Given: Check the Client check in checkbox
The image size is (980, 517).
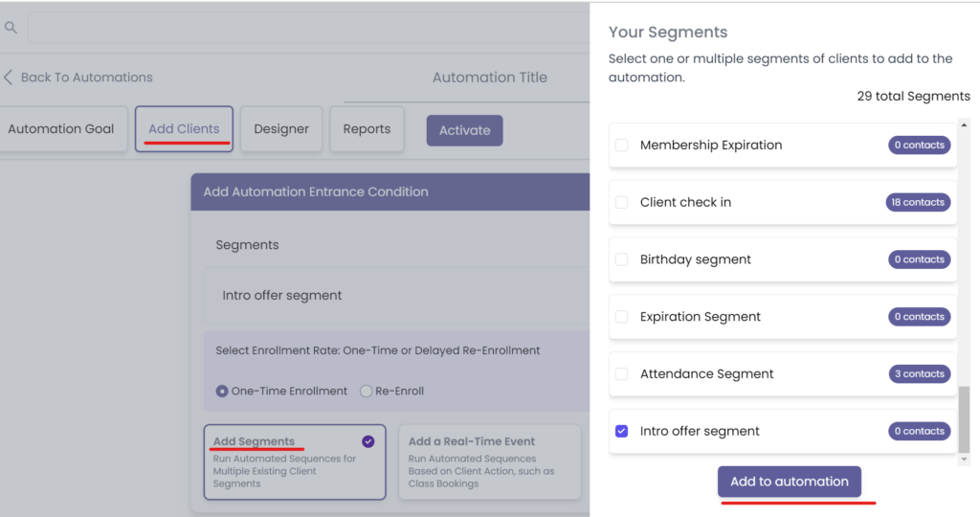Looking at the screenshot, I should (x=622, y=203).
